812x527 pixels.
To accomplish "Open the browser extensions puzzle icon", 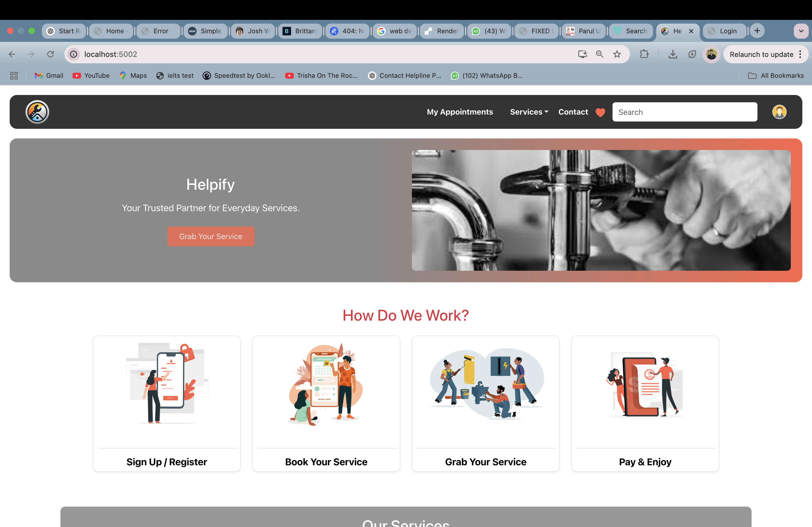I will pos(644,54).
